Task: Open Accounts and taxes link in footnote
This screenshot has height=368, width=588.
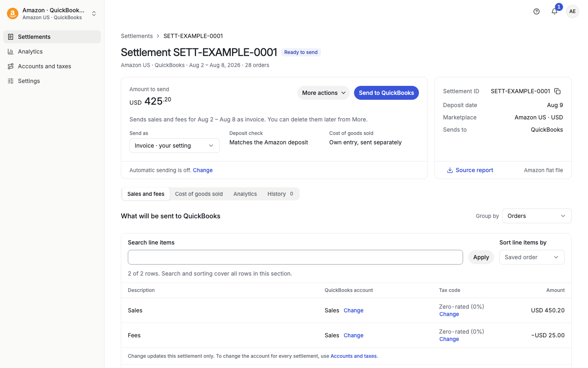Action: [353, 356]
